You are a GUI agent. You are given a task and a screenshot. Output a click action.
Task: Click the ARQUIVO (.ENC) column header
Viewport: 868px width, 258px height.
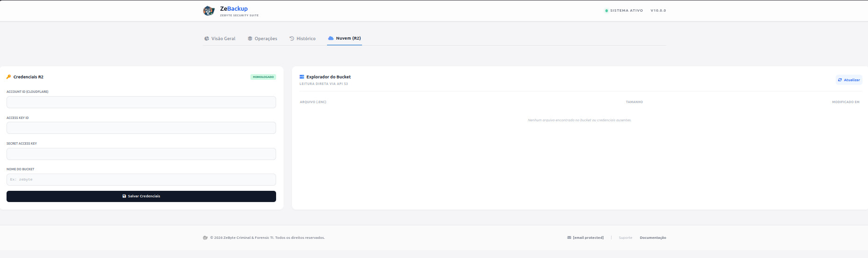313,102
